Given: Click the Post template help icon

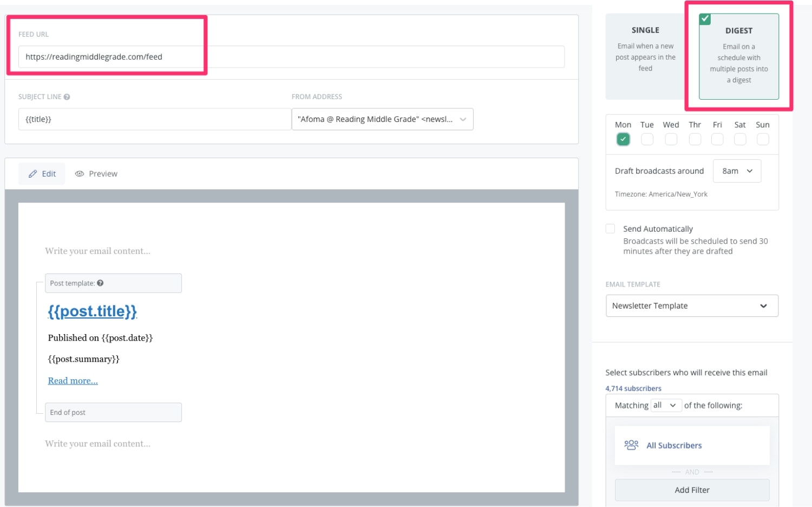Looking at the screenshot, I should 100,283.
